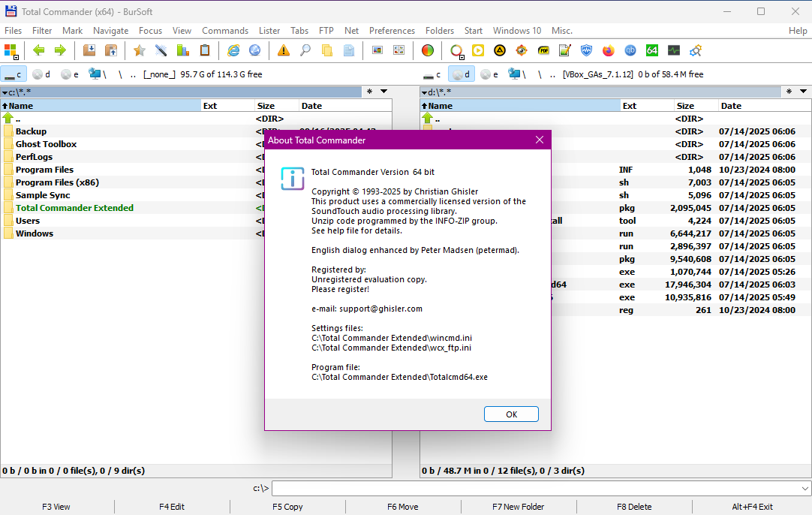Sort the right panel by Size column

coord(696,106)
